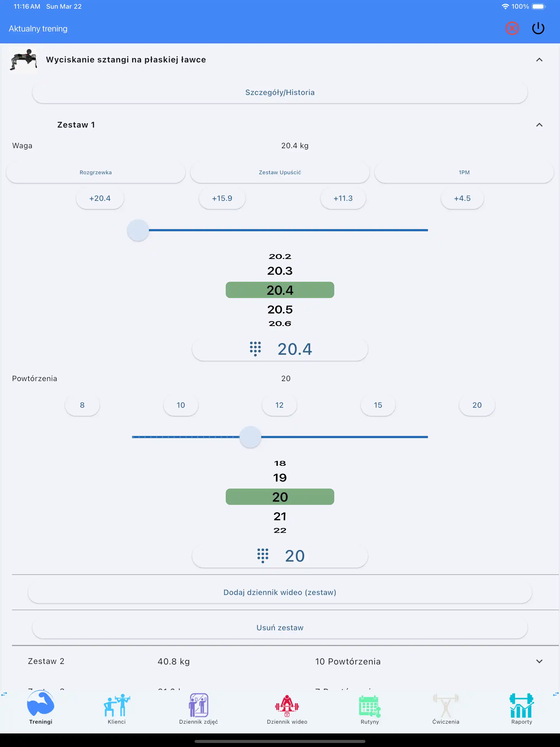560x747 pixels.
Task: Open the Klienci tab
Action: coord(116,709)
